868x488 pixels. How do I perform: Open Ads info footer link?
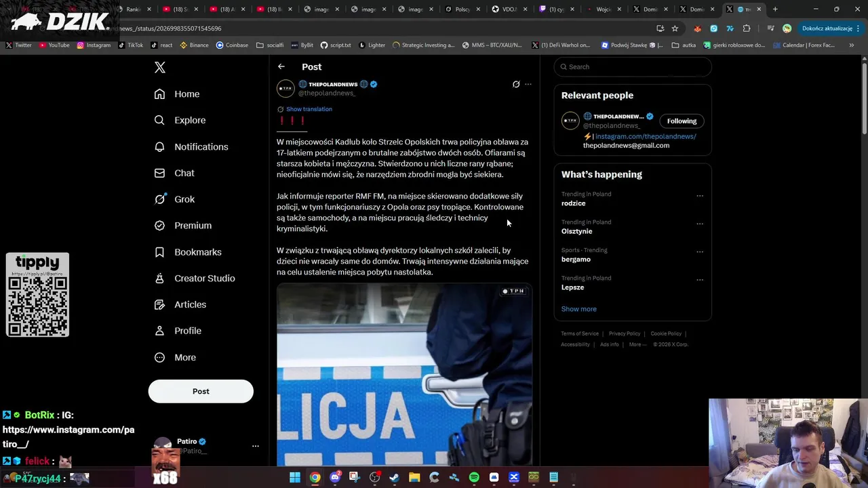[609, 344]
